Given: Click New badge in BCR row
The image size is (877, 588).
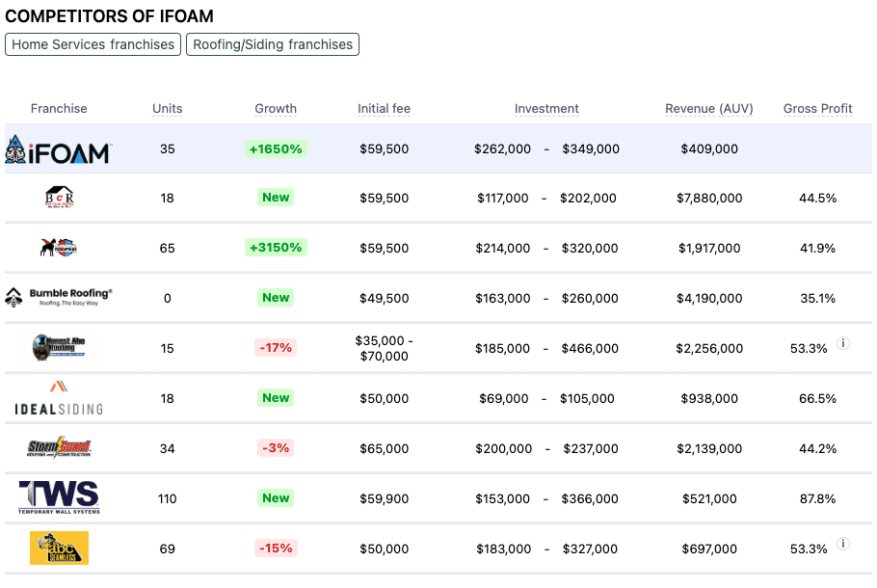Looking at the screenshot, I should pos(276,197).
